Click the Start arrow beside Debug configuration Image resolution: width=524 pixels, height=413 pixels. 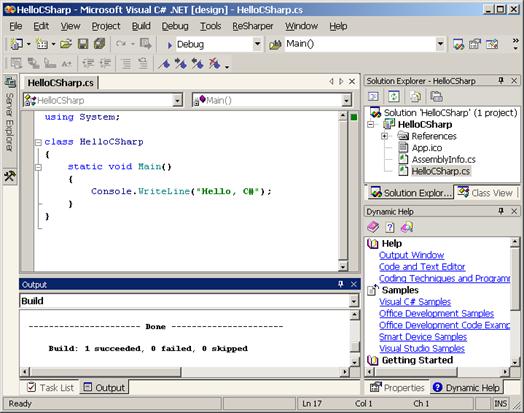coord(170,45)
